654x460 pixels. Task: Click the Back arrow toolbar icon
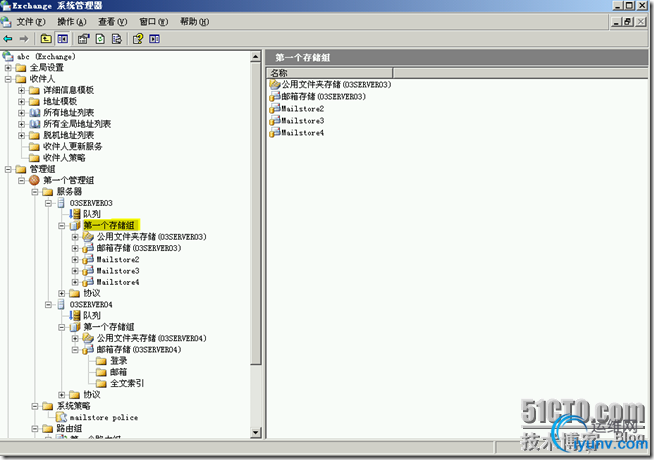point(8,39)
